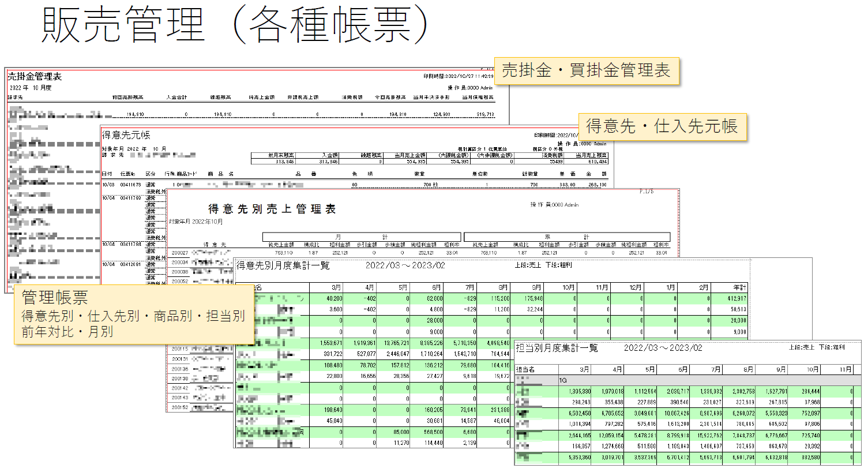Click the 累計 group header
Image resolution: width=868 pixels, height=472 pixels.
566,237
